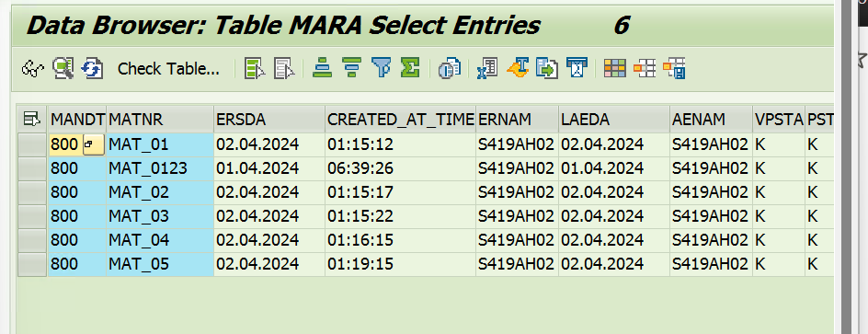Image resolution: width=868 pixels, height=334 pixels.
Task: Click the MAT_04 material cell
Action: point(160,240)
